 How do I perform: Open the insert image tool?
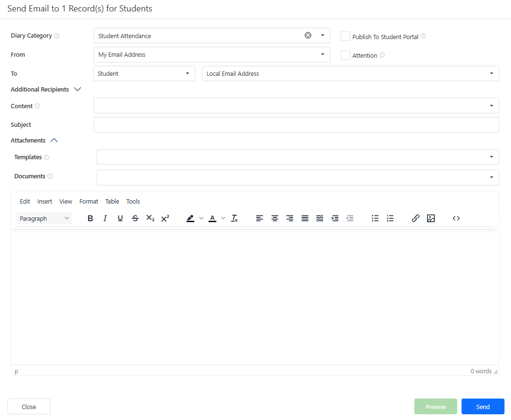click(x=431, y=218)
